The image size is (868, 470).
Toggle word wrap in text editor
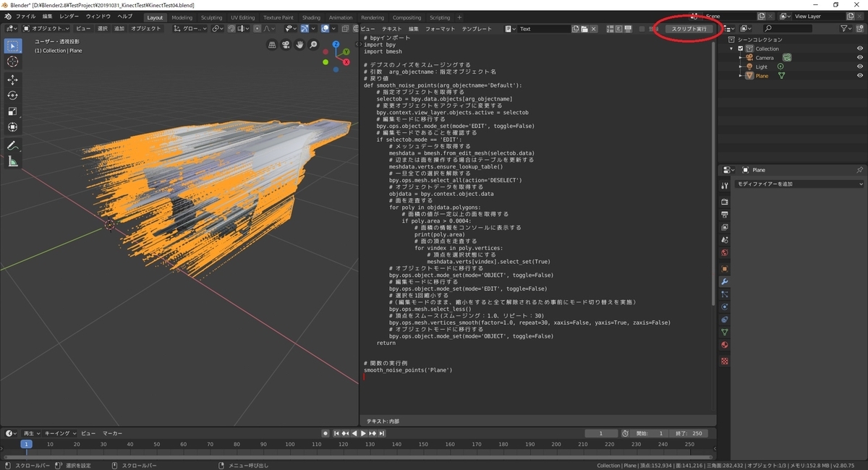[619, 29]
